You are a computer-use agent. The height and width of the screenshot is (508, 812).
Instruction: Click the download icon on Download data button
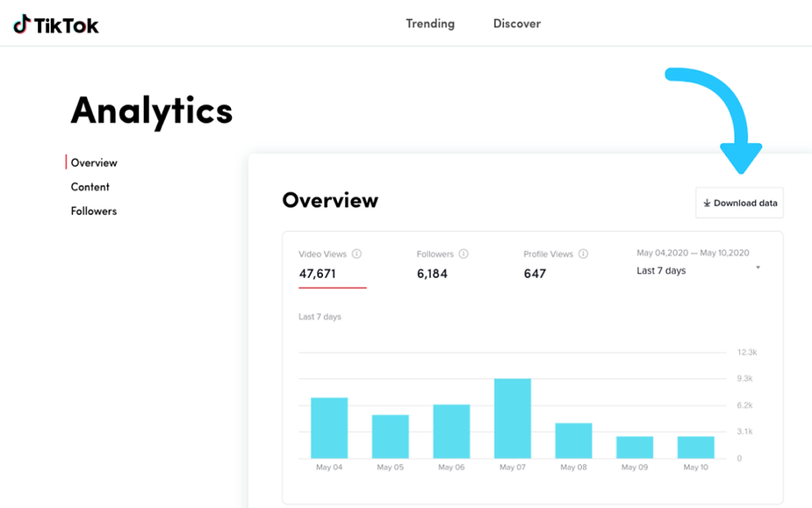706,203
